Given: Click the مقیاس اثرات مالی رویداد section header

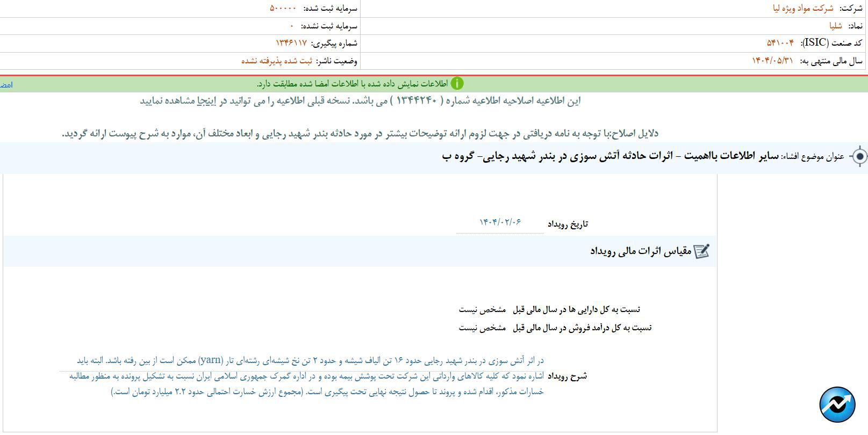Looking at the screenshot, I should 641,251.
